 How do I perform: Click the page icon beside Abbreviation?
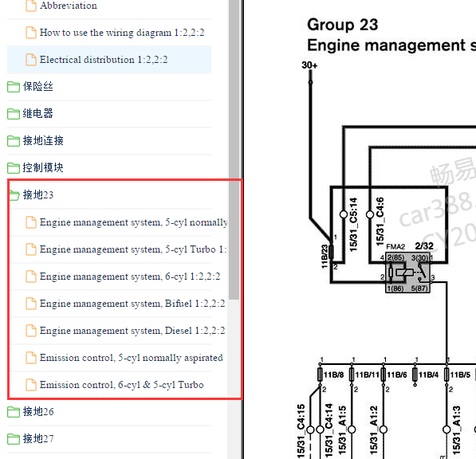30,6
